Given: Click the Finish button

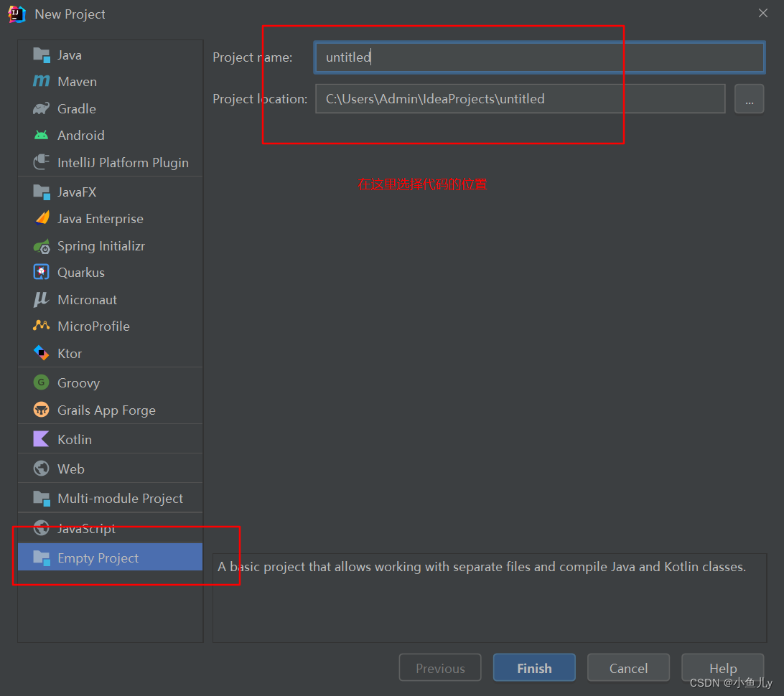Looking at the screenshot, I should [x=534, y=667].
